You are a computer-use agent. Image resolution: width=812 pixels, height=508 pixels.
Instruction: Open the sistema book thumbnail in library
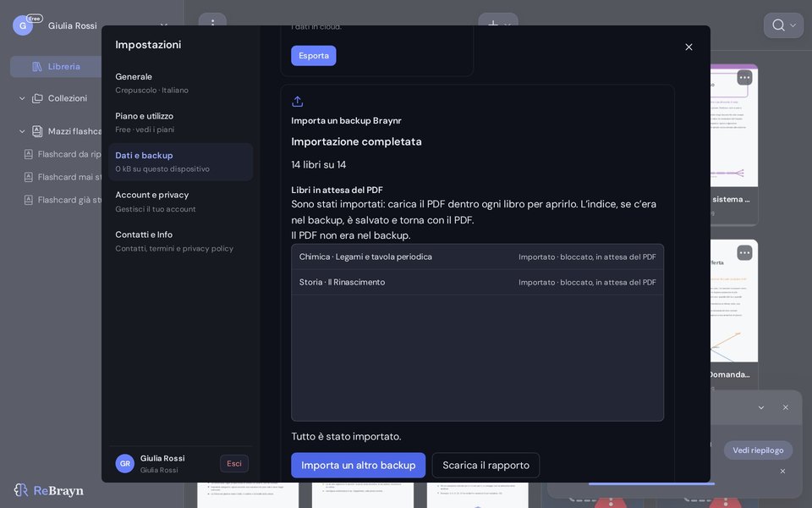point(734,125)
